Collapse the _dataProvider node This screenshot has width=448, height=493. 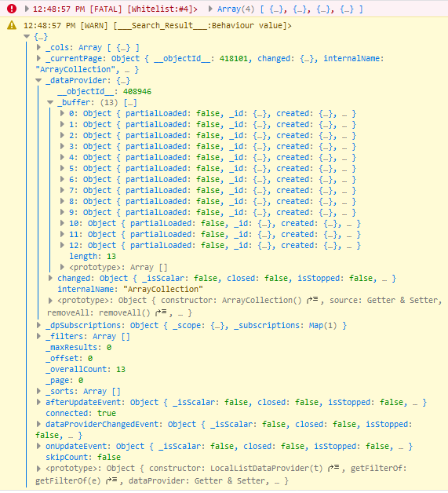[x=38, y=81]
